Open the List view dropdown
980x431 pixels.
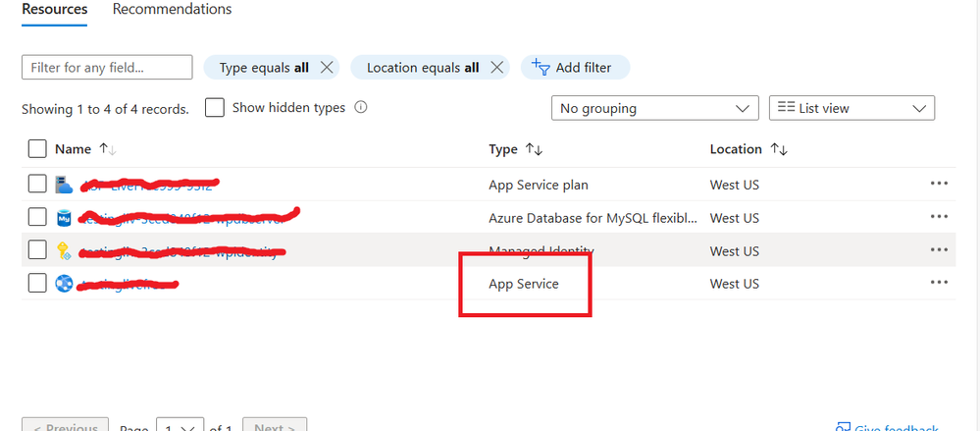tap(851, 108)
